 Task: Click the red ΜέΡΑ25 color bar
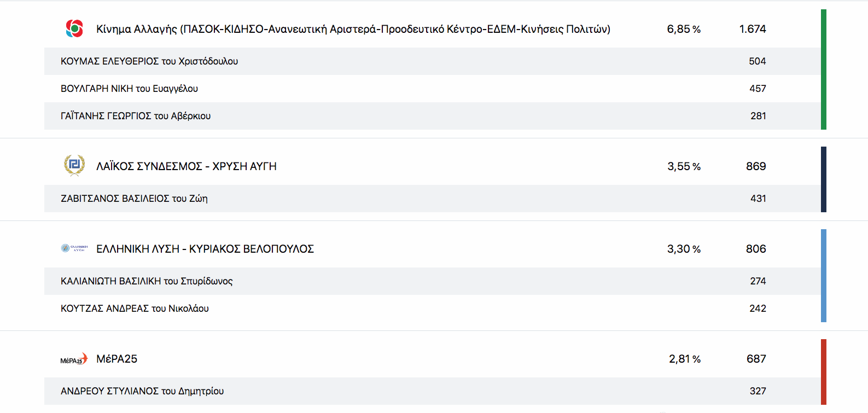click(x=823, y=371)
